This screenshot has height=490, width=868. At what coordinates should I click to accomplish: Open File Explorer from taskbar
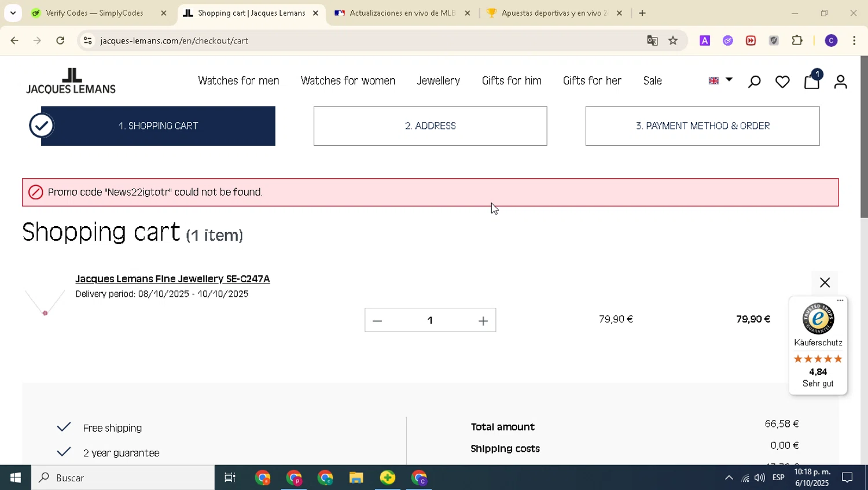356,478
